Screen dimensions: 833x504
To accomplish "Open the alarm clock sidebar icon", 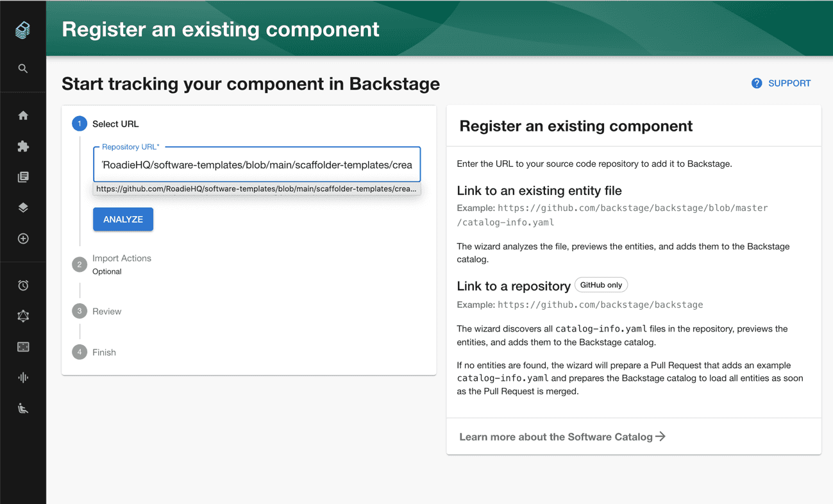I will (23, 285).
